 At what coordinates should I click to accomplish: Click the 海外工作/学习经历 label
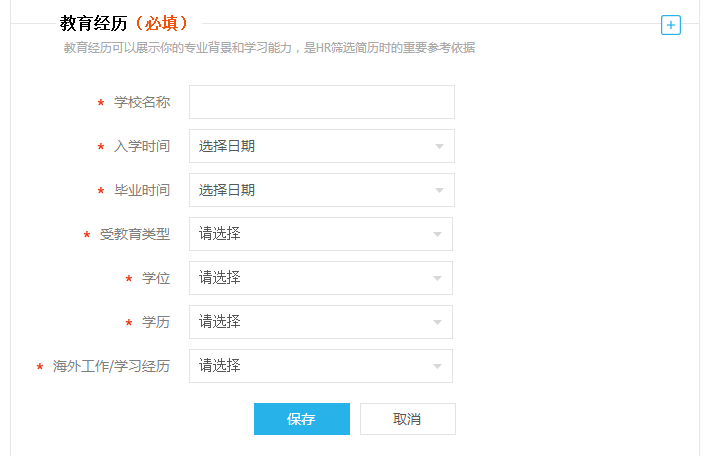tap(111, 366)
